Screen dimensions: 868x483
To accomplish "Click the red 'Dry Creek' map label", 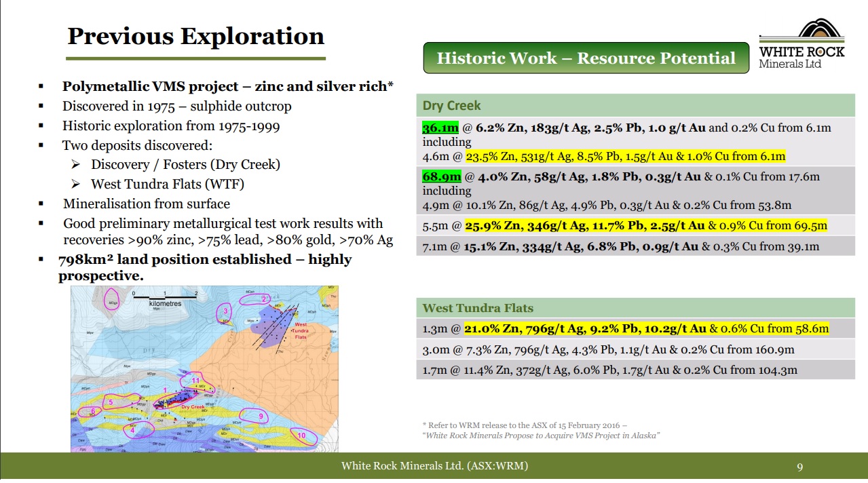I will [x=192, y=407].
